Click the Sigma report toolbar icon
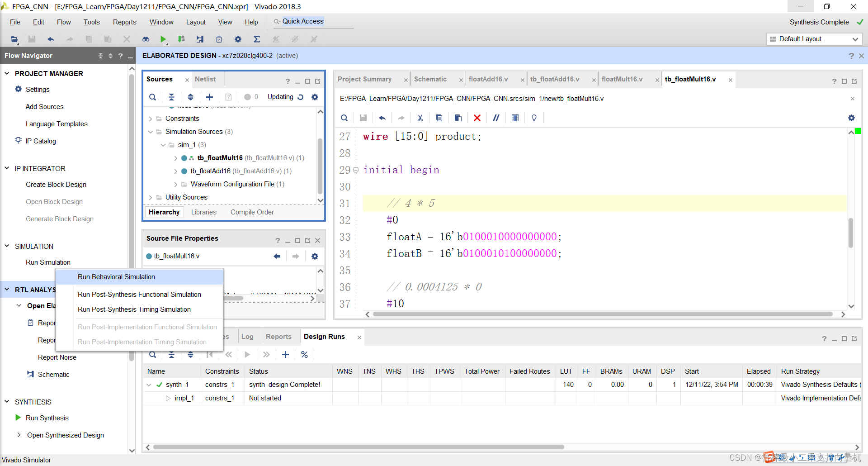 pos(257,39)
